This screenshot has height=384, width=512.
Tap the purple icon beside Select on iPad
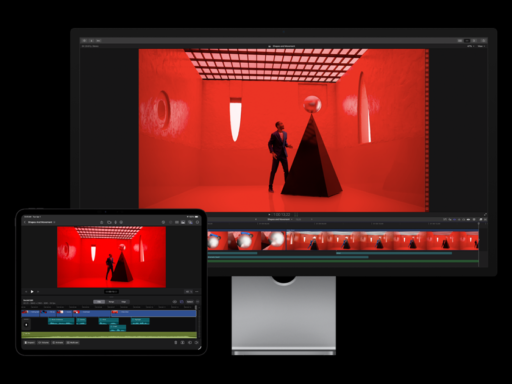point(182,302)
